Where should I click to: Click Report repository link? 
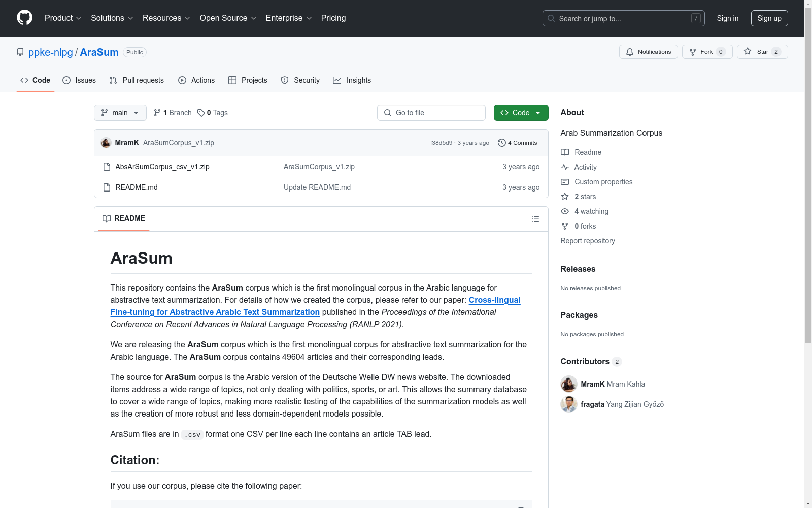588,241
